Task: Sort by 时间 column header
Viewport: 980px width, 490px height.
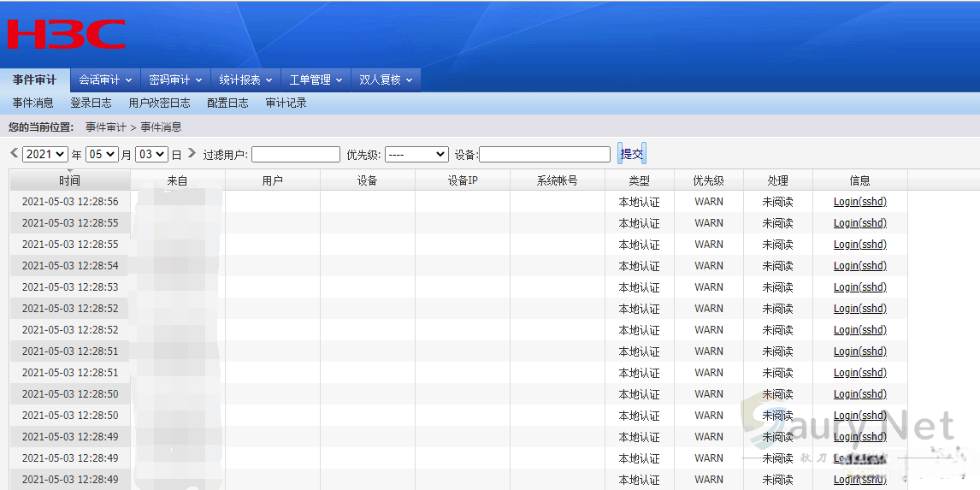Action: click(x=69, y=180)
